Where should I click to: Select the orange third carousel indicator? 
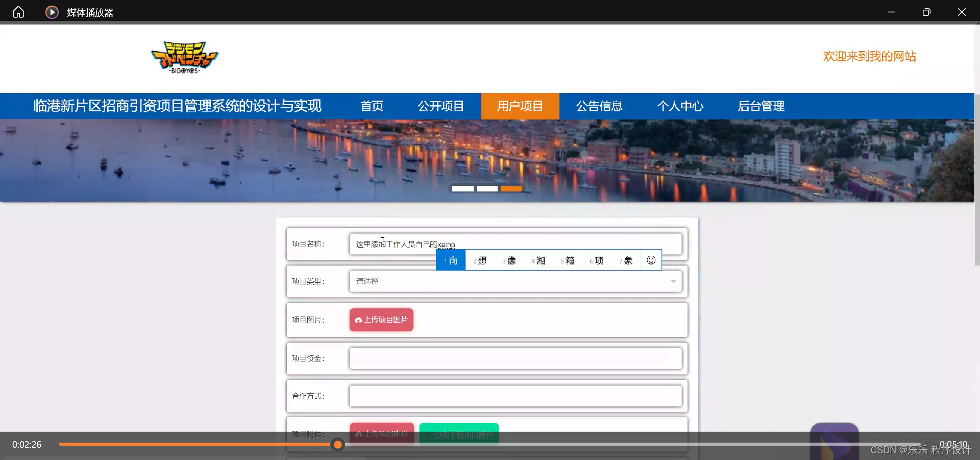click(x=511, y=188)
